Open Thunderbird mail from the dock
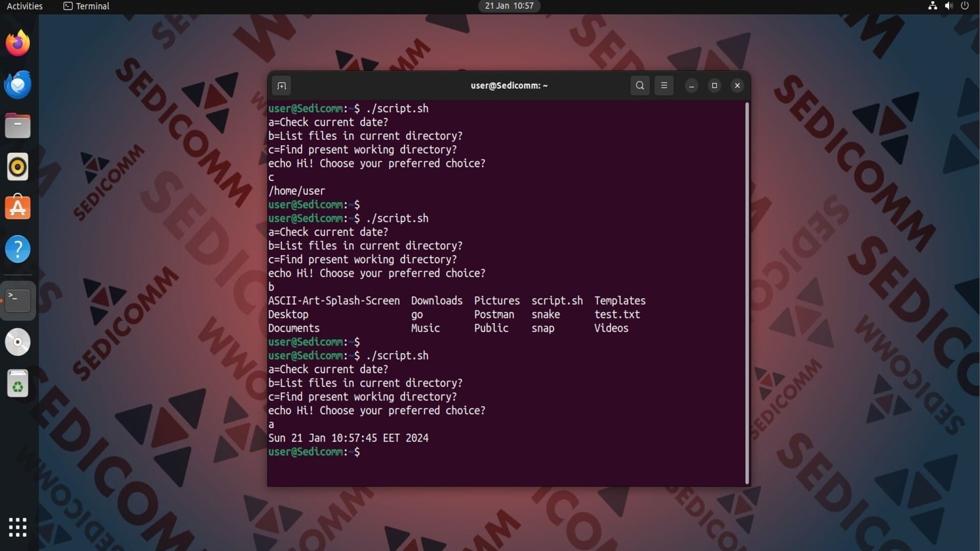The height and width of the screenshot is (551, 980). (x=18, y=85)
